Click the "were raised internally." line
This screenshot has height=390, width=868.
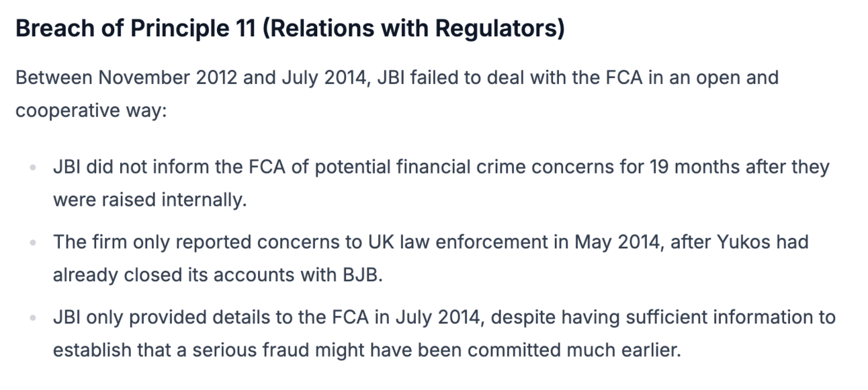[x=150, y=200]
